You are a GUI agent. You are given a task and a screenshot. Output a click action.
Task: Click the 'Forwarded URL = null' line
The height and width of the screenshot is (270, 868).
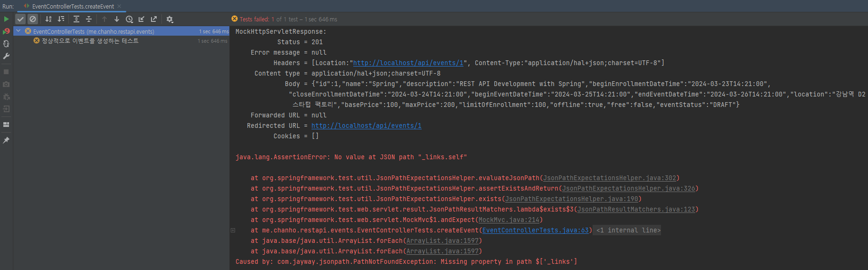tap(288, 115)
